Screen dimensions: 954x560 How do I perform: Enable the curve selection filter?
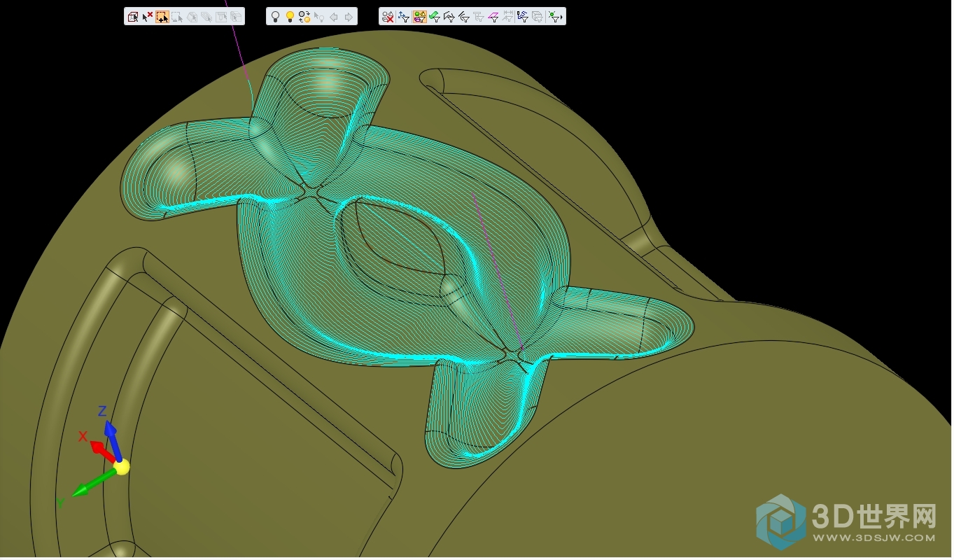[464, 17]
